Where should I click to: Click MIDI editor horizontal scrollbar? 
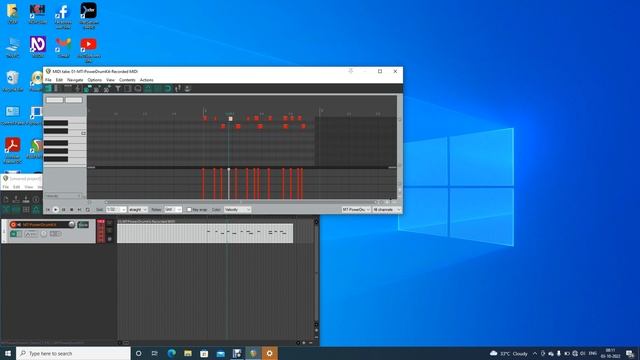point(240,202)
